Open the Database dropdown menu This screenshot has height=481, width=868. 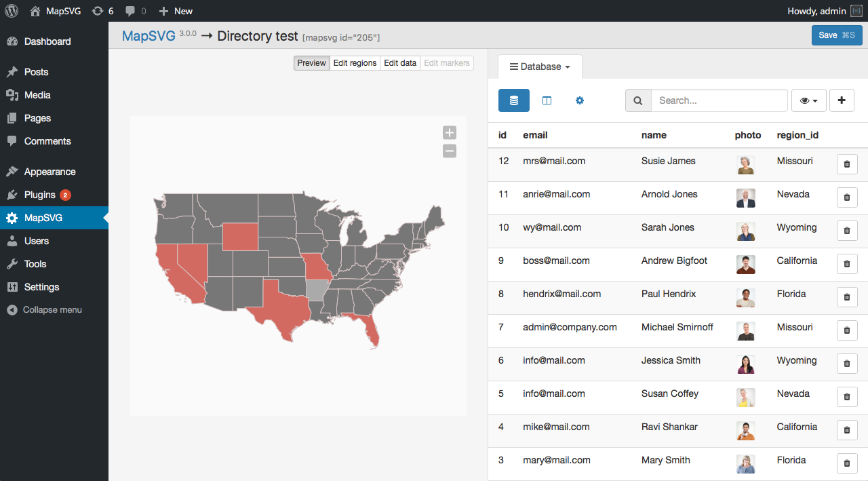(540, 66)
